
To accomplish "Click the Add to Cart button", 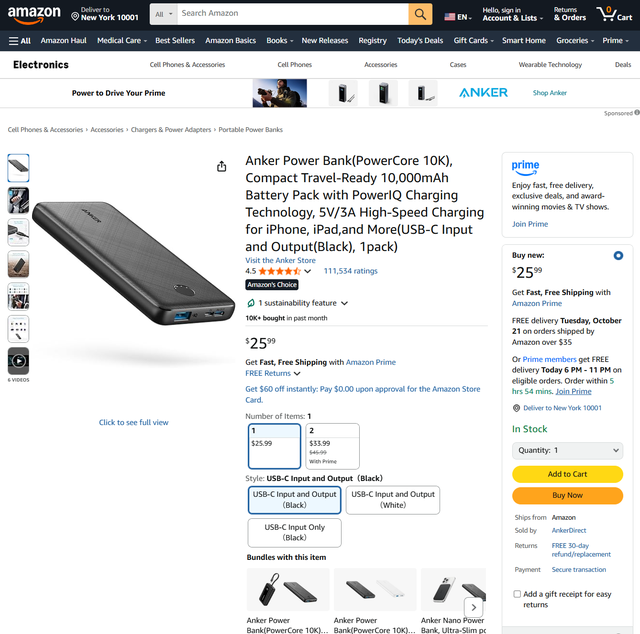I will pos(567,474).
